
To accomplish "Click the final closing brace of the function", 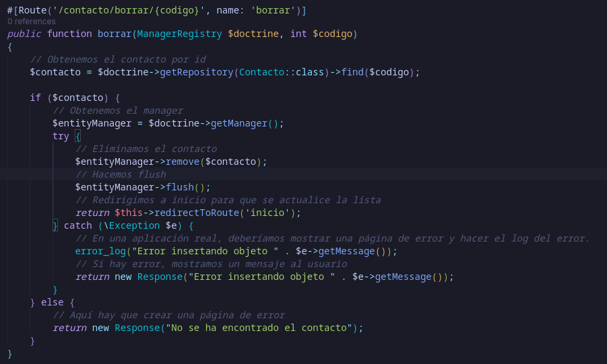I will click(x=9, y=353).
